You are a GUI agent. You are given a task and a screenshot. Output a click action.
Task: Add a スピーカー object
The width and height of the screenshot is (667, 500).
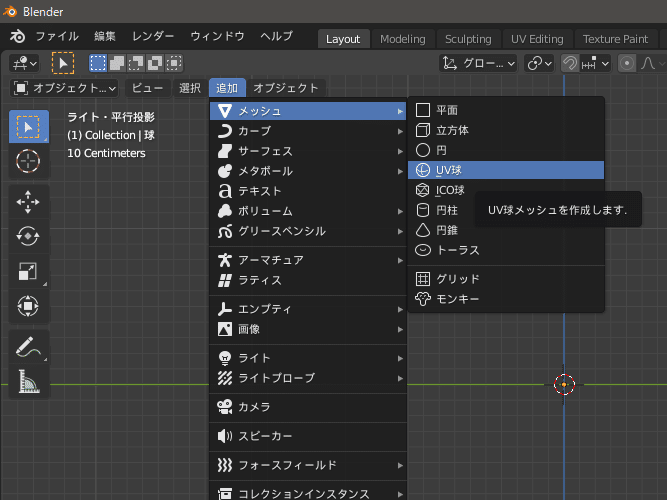tap(308, 436)
